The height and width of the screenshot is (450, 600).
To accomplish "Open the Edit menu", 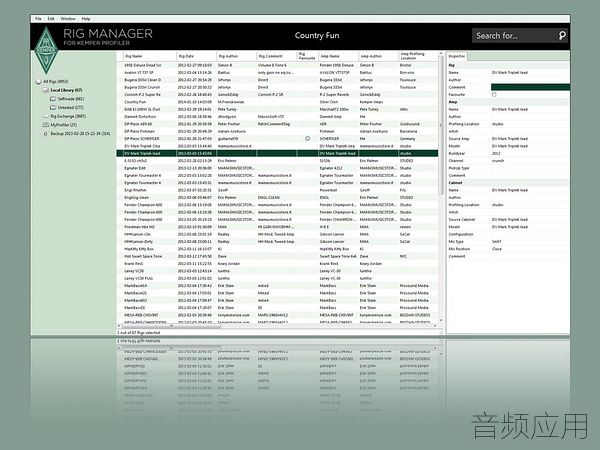I will point(51,18).
